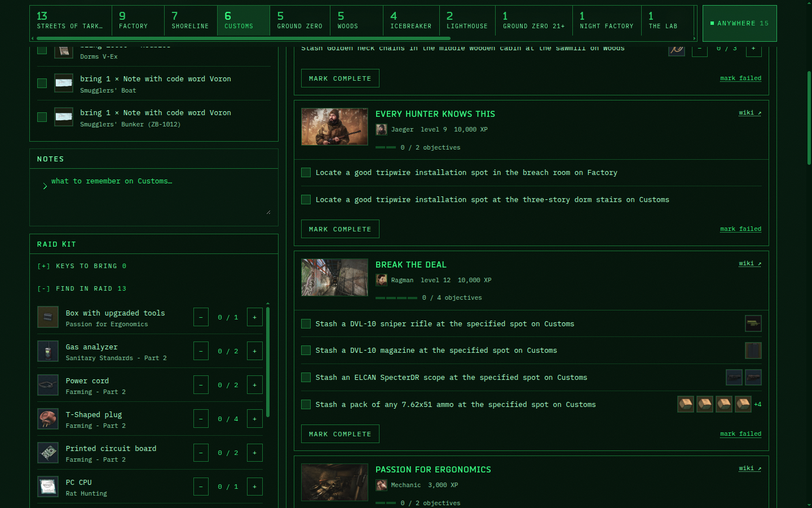Open the Woods tab
Viewport: 812px width, 508px height.
click(356, 20)
